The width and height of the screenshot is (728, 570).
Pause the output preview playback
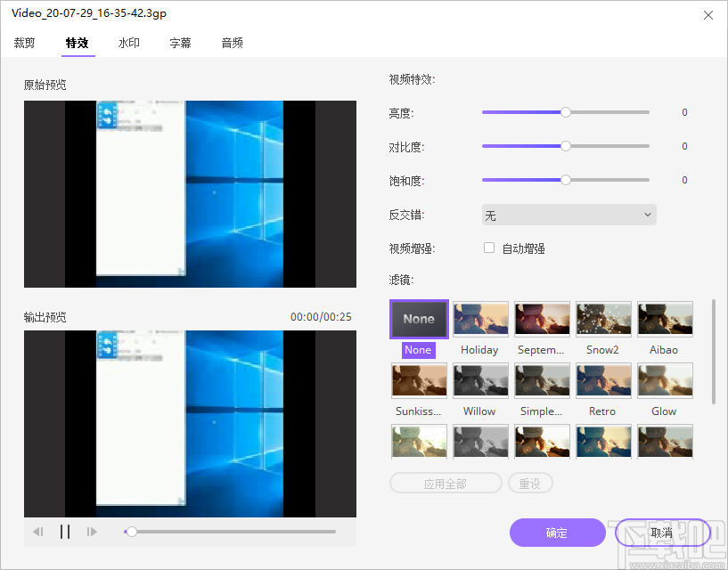click(65, 532)
